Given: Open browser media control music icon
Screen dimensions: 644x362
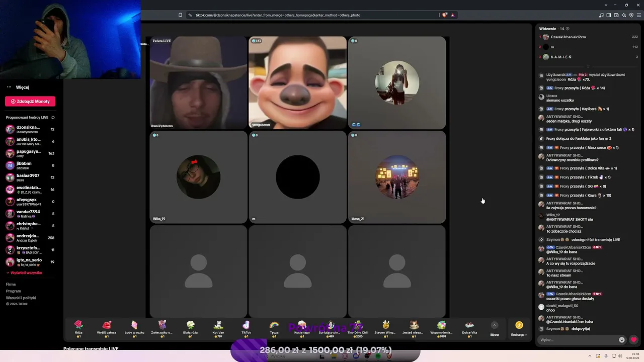Looking at the screenshot, I should (601, 15).
